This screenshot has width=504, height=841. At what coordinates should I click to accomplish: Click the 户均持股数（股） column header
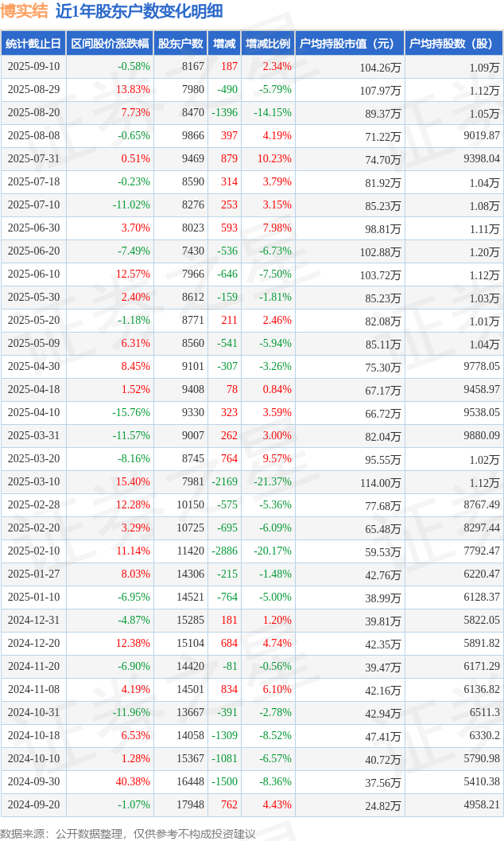(453, 44)
